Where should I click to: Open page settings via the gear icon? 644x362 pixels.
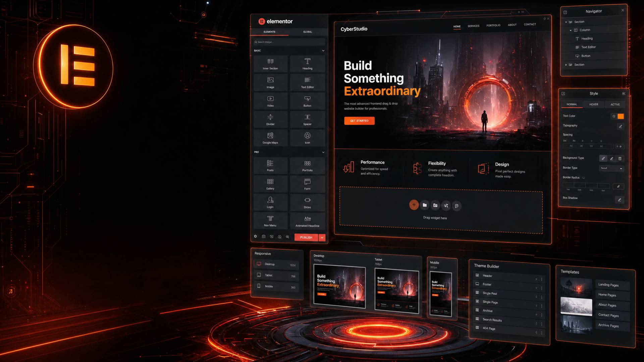pos(255,236)
